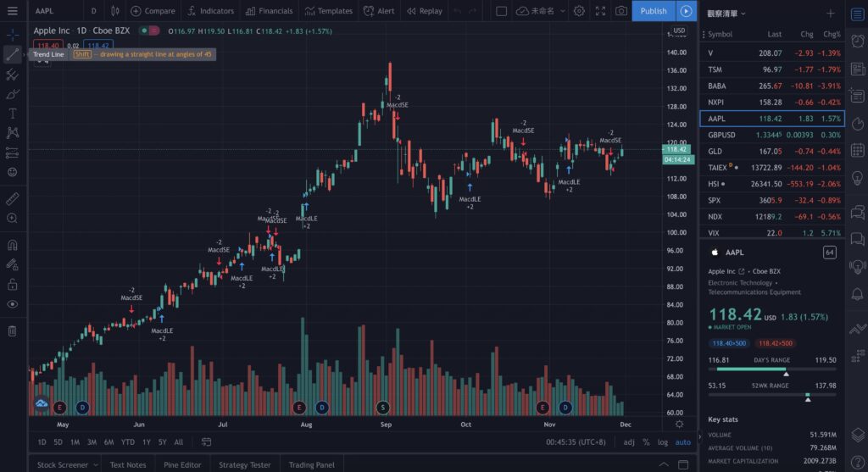Open the Text Notes tab
This screenshot has width=868, height=472.
click(x=128, y=465)
